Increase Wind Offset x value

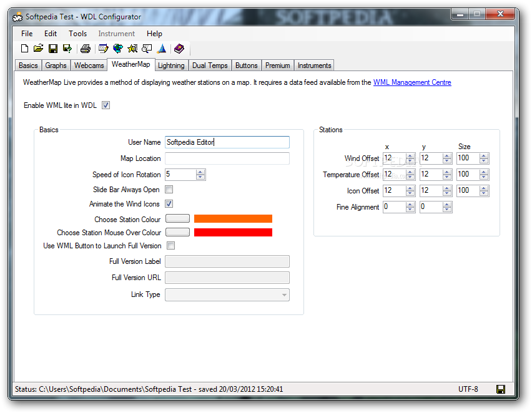410,156
